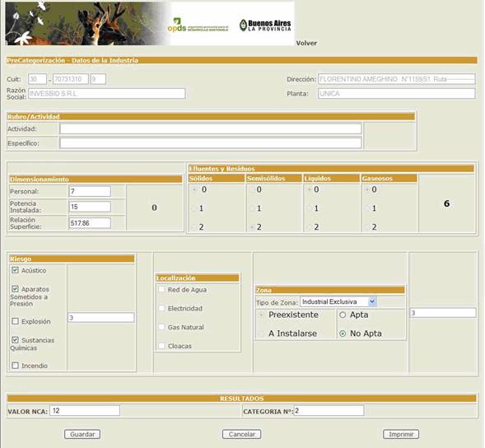
Task: Print the form with Imprimir
Action: pyautogui.click(x=401, y=434)
